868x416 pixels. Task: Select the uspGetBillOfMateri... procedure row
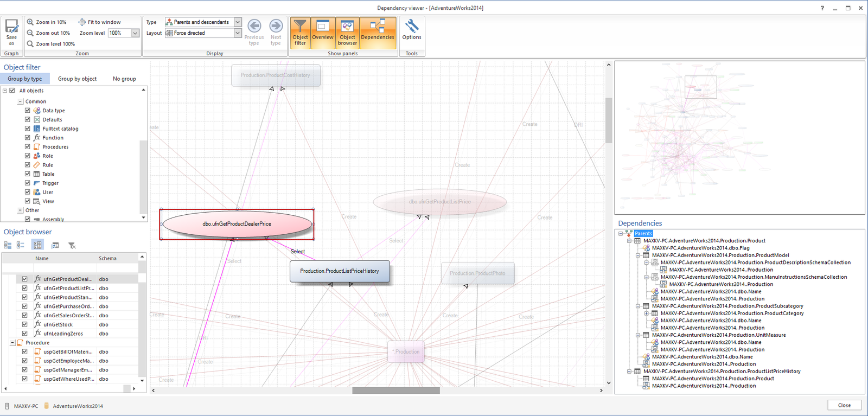(x=71, y=352)
